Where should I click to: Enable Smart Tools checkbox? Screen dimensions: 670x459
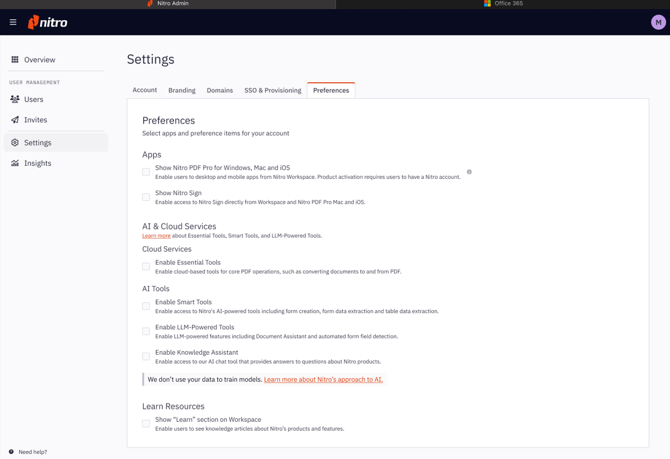coord(146,306)
